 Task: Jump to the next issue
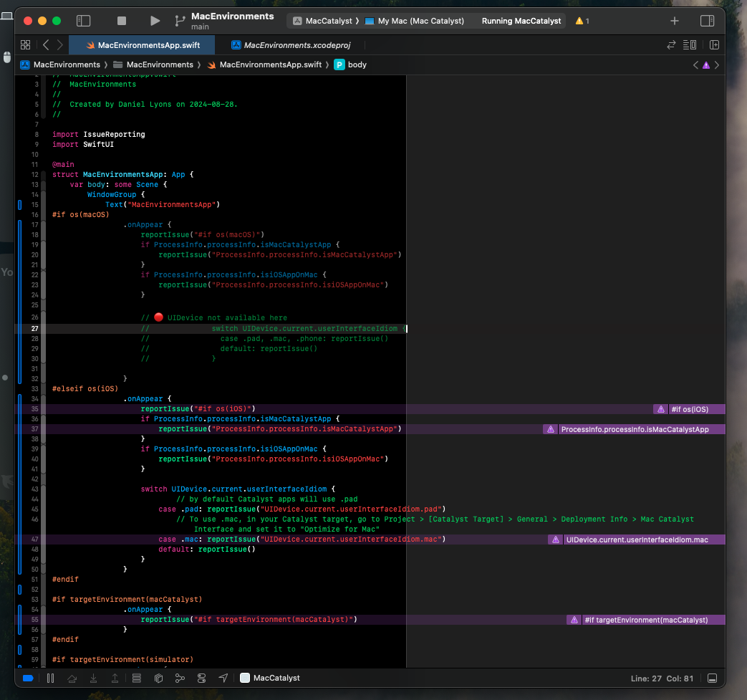tap(716, 64)
